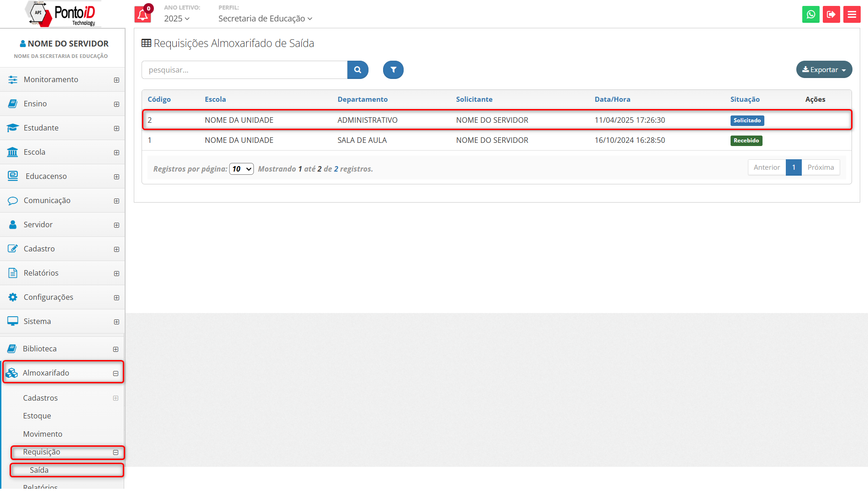Open the filter funnel button
The image size is (868, 491).
click(393, 70)
